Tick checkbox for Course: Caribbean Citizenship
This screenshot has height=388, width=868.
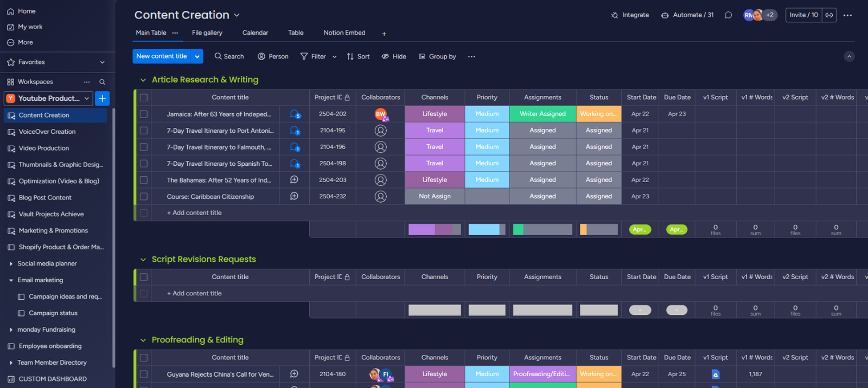[144, 197]
